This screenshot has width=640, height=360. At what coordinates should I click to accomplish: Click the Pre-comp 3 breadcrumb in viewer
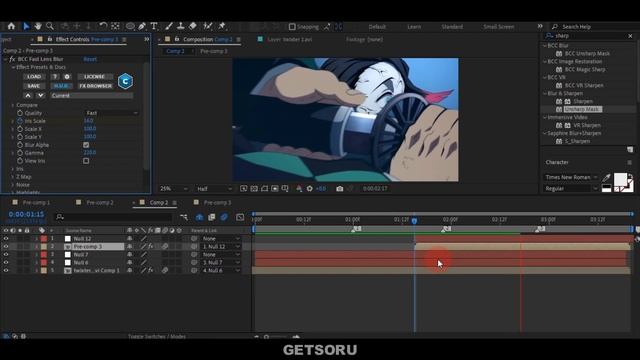[213, 51]
